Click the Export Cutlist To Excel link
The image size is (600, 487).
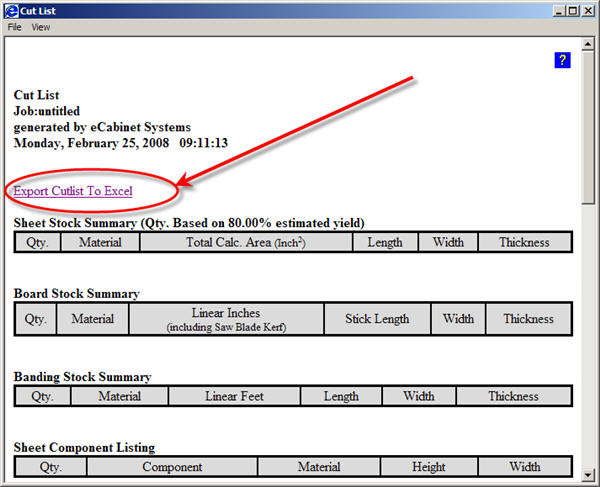pos(73,191)
